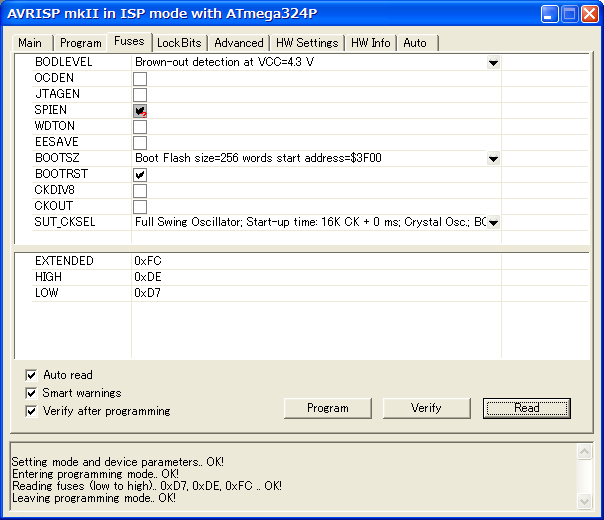Click the Verify button

pyautogui.click(x=426, y=408)
